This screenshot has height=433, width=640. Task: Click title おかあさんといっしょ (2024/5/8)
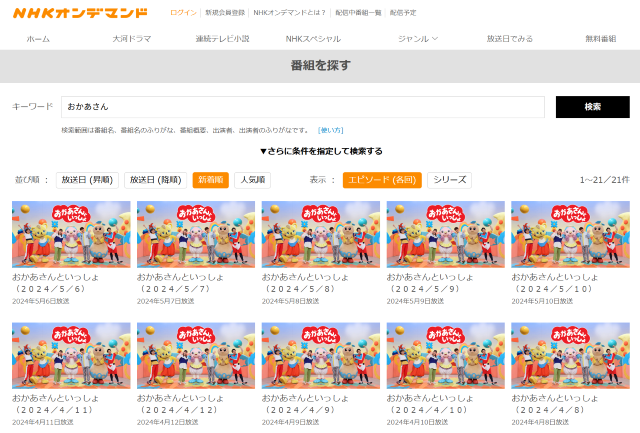(x=305, y=283)
